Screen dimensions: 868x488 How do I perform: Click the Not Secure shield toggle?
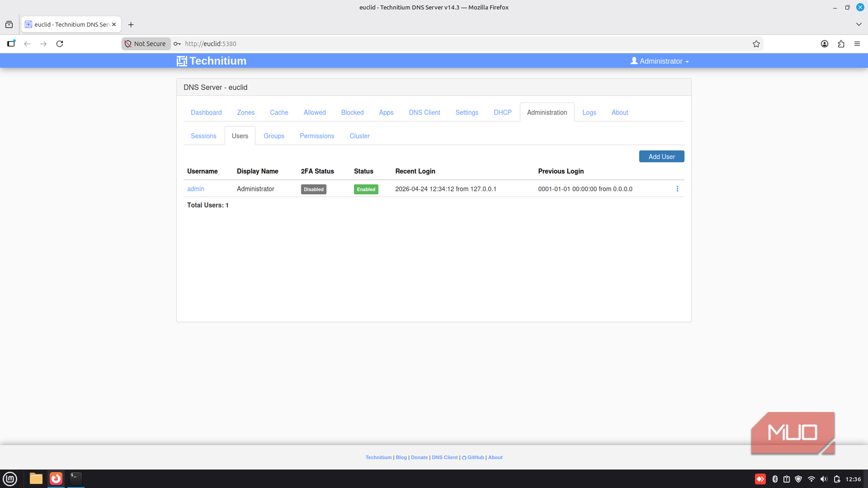146,44
